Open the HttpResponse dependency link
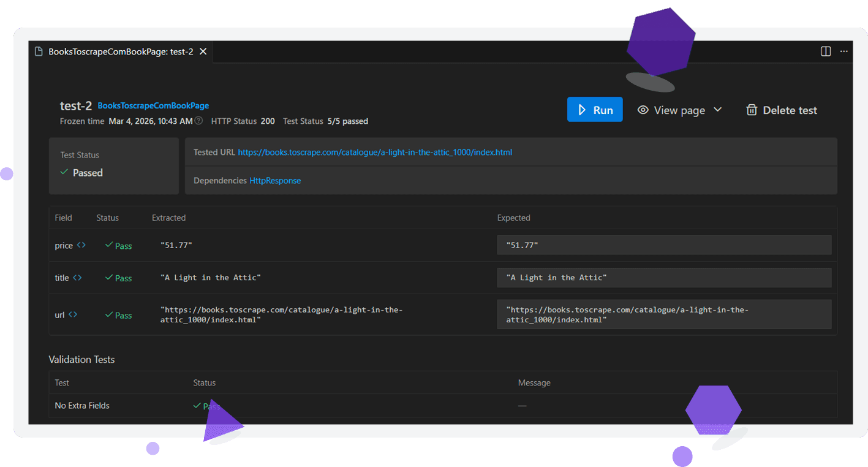 [275, 181]
